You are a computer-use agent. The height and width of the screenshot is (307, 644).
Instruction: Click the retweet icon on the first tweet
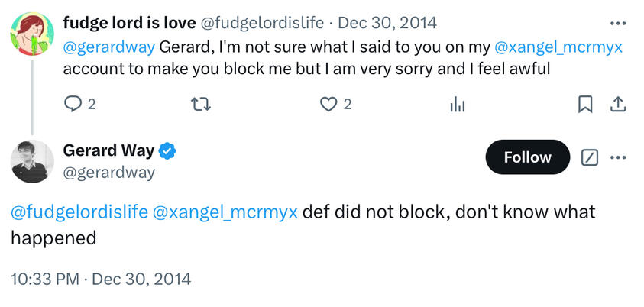(x=200, y=105)
